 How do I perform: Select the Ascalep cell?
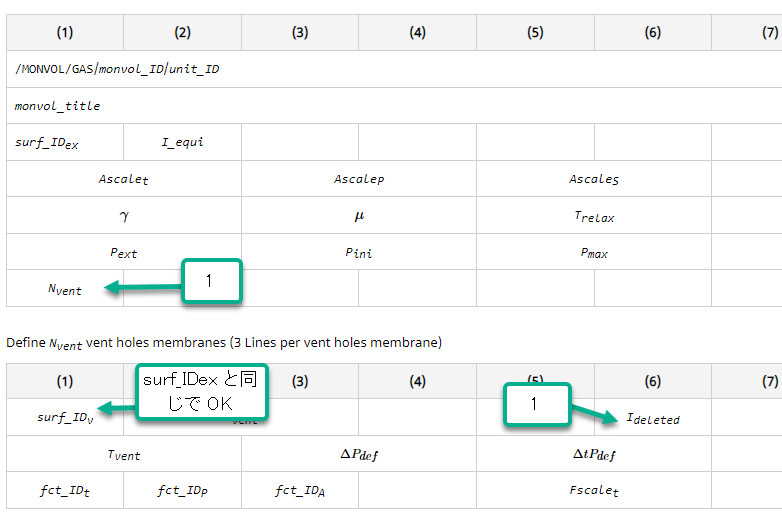pyautogui.click(x=359, y=179)
